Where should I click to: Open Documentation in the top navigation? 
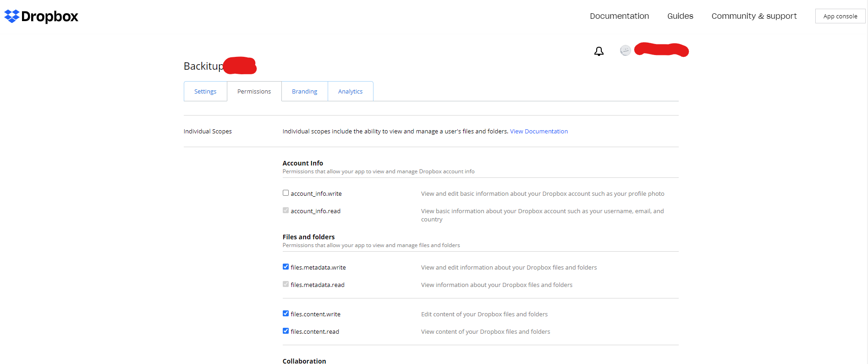620,16
